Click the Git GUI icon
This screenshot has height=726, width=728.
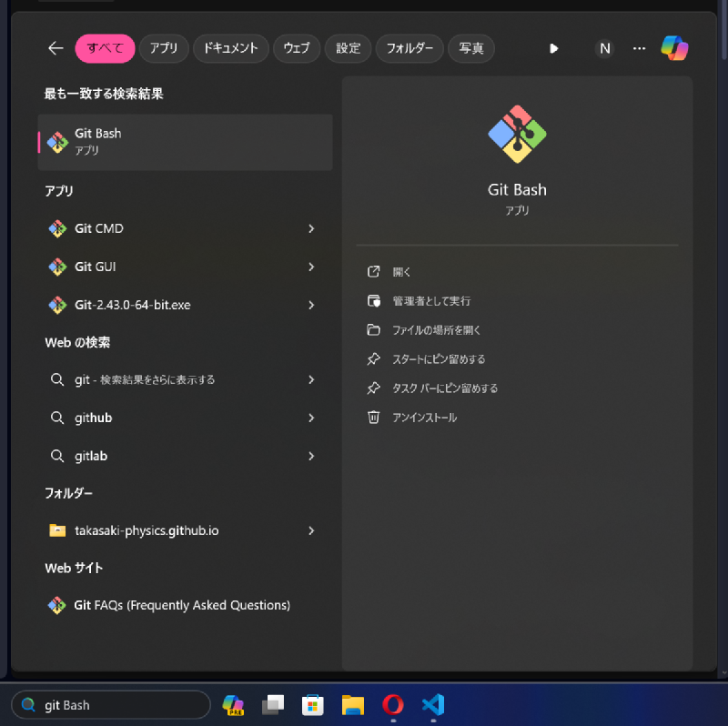click(57, 267)
